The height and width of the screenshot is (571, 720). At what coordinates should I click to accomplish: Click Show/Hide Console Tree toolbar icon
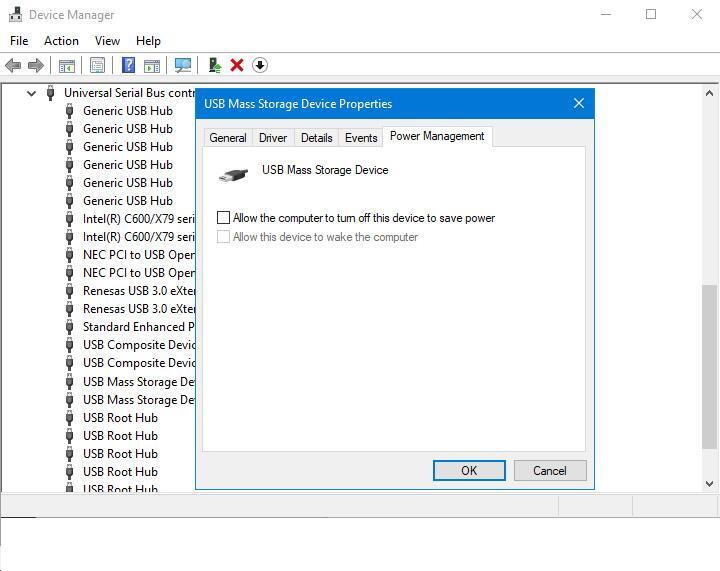pyautogui.click(x=67, y=66)
